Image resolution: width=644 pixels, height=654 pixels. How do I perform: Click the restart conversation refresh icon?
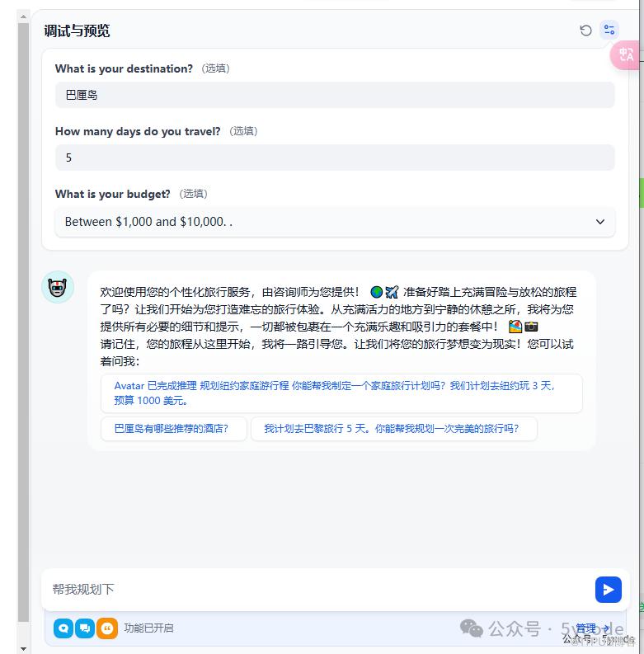585,30
